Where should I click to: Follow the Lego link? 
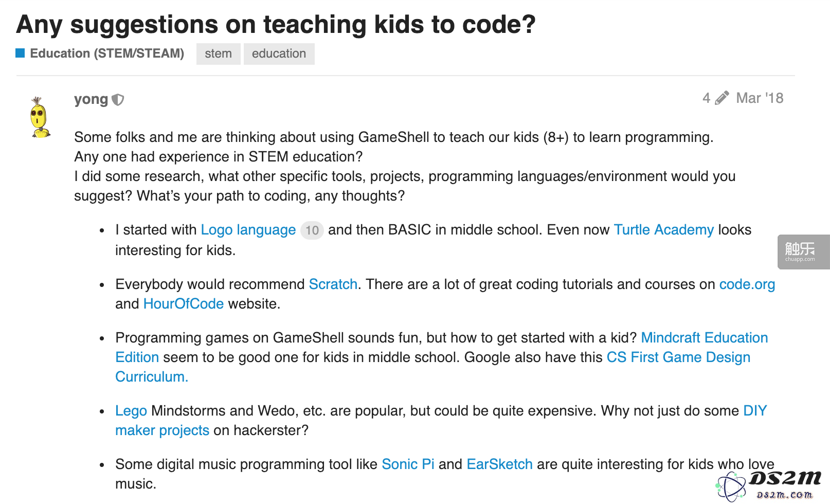(x=131, y=411)
